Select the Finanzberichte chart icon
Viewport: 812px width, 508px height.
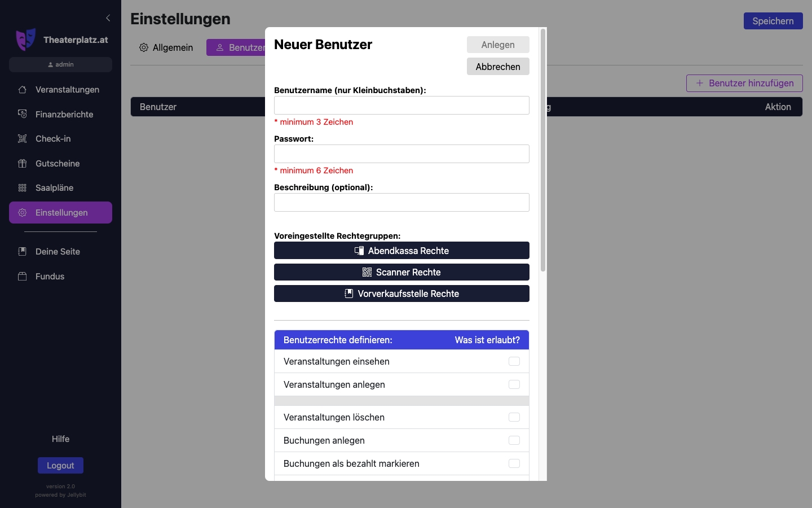(22, 114)
